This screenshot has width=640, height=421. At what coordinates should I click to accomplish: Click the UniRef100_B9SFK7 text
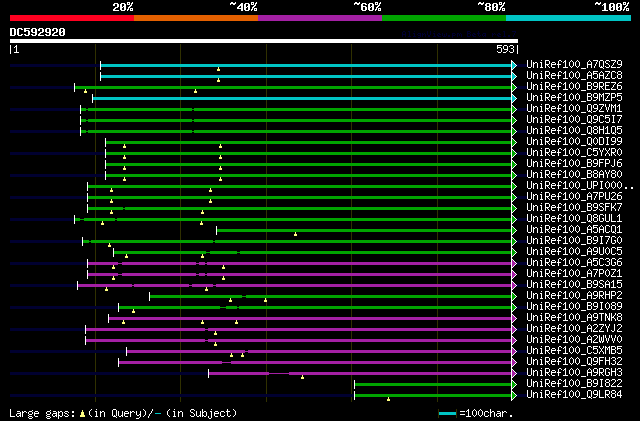click(x=574, y=208)
